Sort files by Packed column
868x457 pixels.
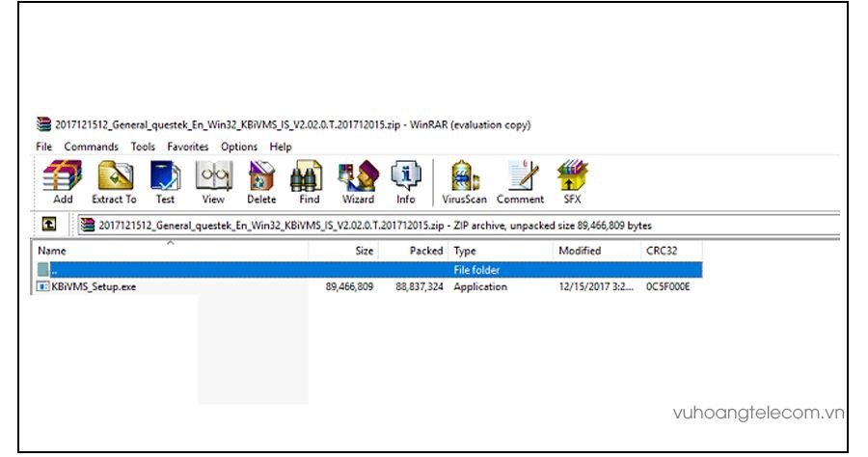pyautogui.click(x=413, y=251)
